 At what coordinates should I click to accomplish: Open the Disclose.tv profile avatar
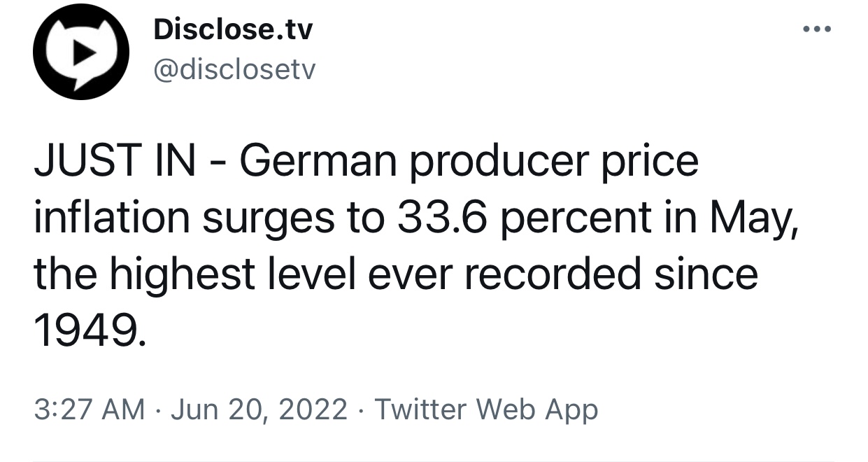tap(80, 52)
